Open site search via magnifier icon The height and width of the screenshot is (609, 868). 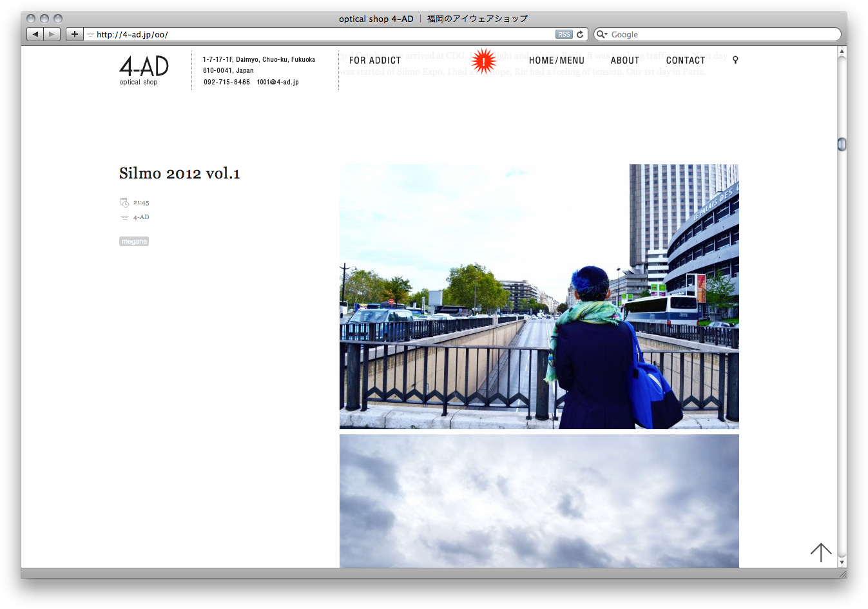point(735,60)
